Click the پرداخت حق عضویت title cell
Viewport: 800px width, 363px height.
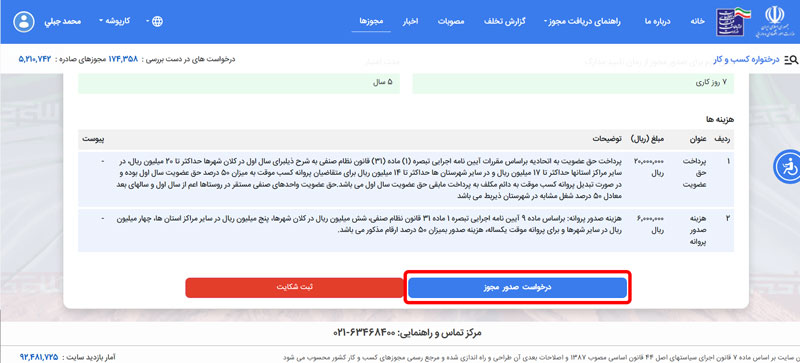click(696, 173)
